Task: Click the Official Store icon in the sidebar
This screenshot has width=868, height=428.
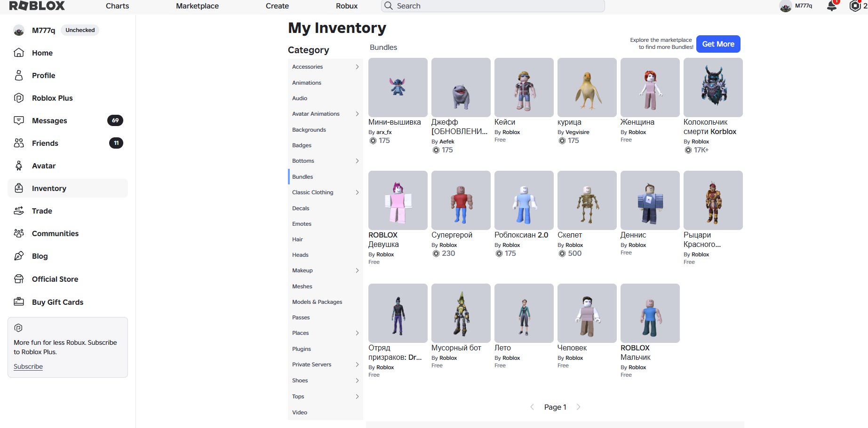Action: 19,279
